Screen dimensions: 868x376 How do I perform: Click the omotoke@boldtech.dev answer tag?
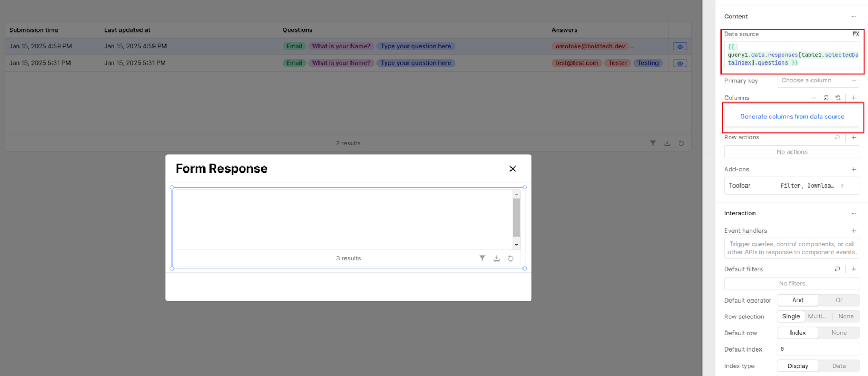pos(590,47)
